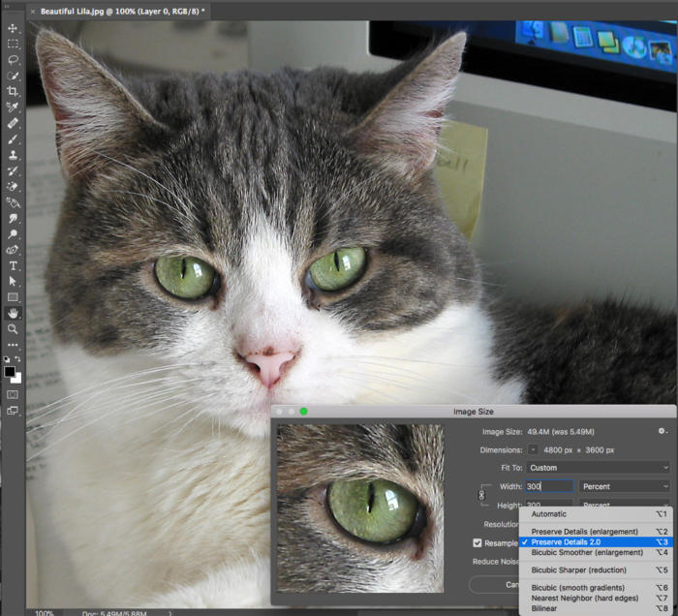Close the Beautiful Lila.jpg document tab
Viewport: 678px width, 616px height.
[33, 12]
